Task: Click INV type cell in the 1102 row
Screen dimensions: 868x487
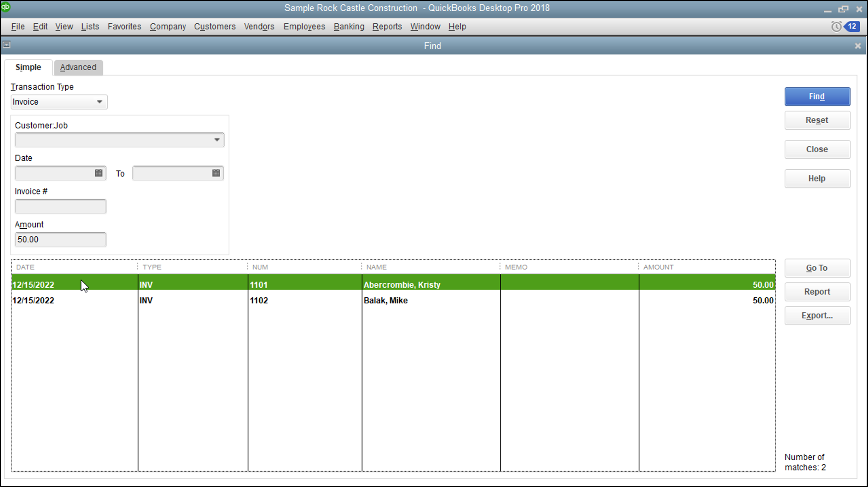Action: pyautogui.click(x=193, y=300)
